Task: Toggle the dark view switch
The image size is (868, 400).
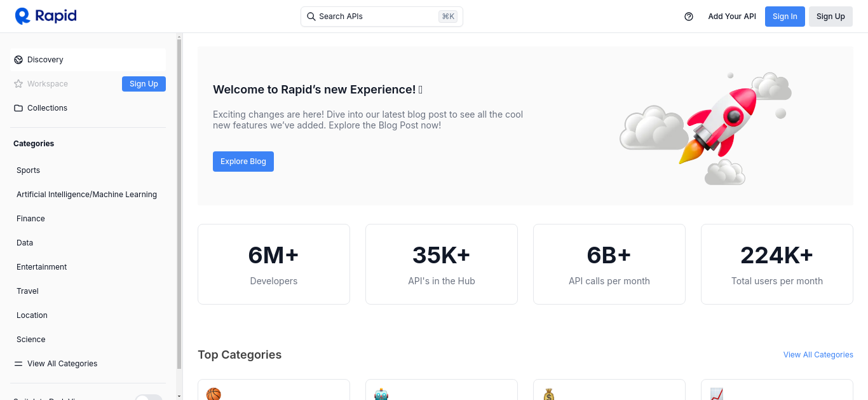Action: tap(149, 397)
